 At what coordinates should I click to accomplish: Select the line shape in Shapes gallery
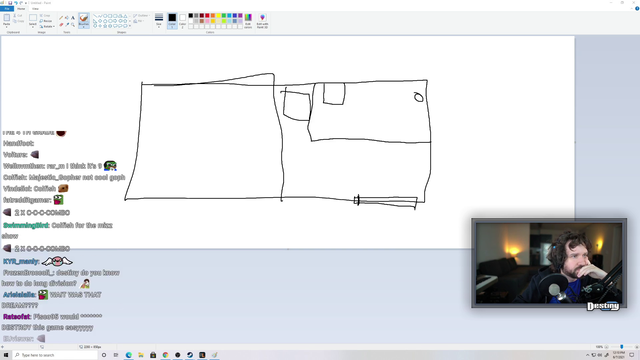pos(95,16)
